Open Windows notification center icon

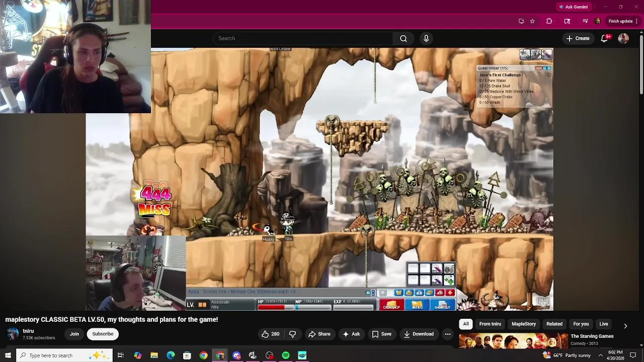(633, 355)
